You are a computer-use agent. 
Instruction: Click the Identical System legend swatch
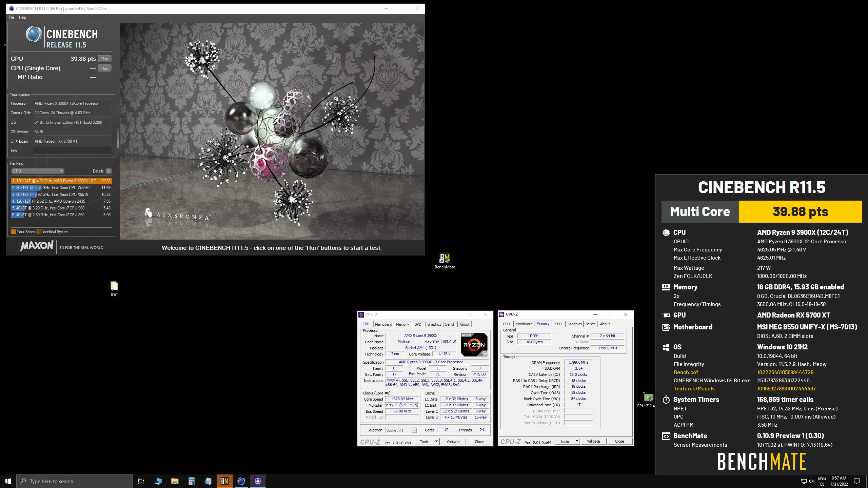point(39,232)
